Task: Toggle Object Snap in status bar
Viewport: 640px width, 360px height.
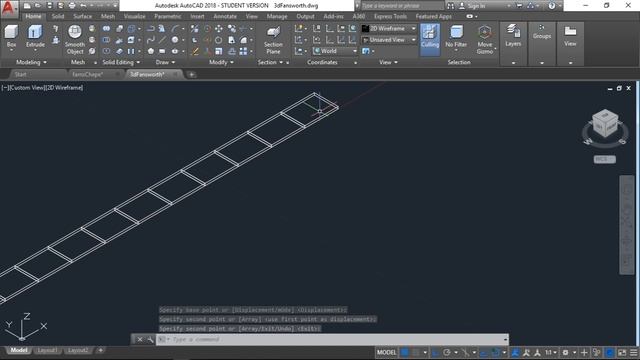Action: (495, 352)
